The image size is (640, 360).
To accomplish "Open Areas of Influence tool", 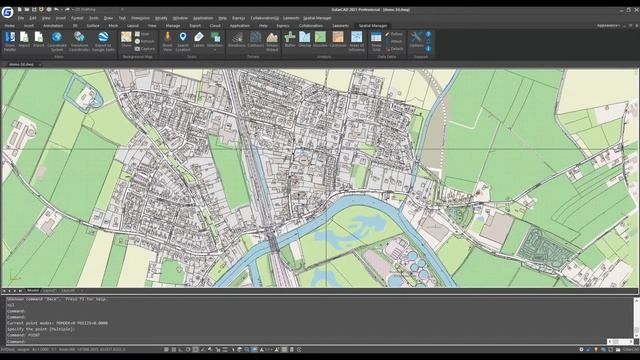I will point(356,41).
